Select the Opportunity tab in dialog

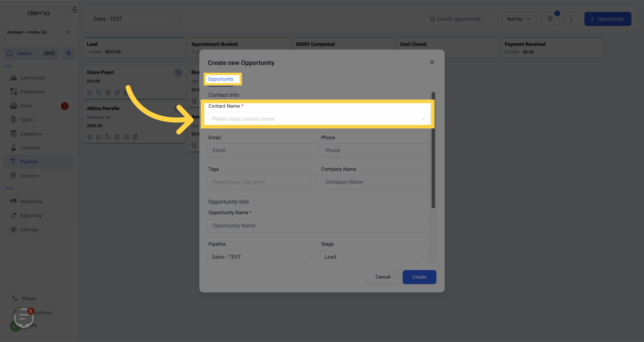click(220, 79)
